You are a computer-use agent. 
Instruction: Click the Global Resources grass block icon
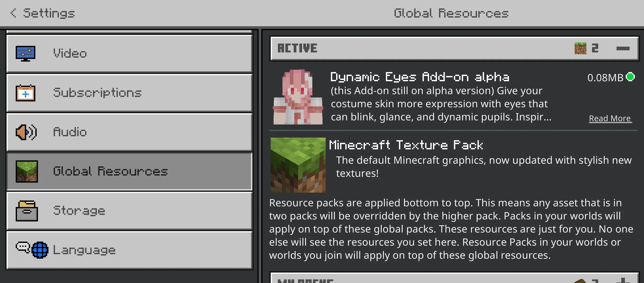coord(27,171)
